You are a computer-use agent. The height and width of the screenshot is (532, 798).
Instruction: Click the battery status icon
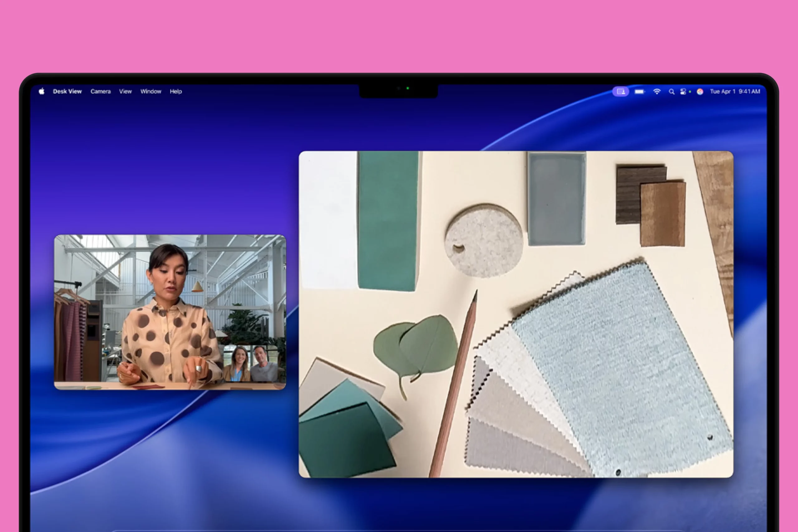(639, 91)
